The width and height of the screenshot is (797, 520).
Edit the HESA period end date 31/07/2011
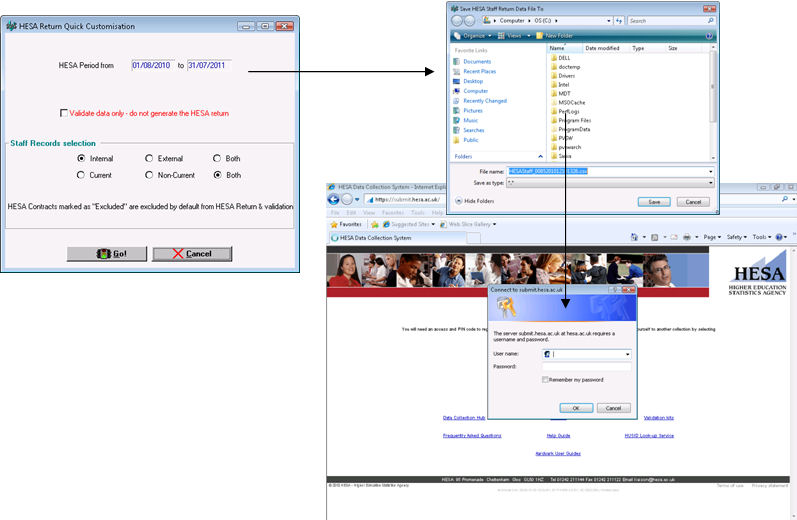pos(209,65)
